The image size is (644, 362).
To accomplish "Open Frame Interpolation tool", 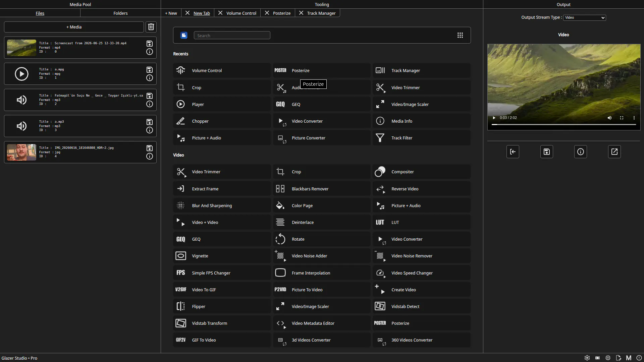I will (x=322, y=273).
